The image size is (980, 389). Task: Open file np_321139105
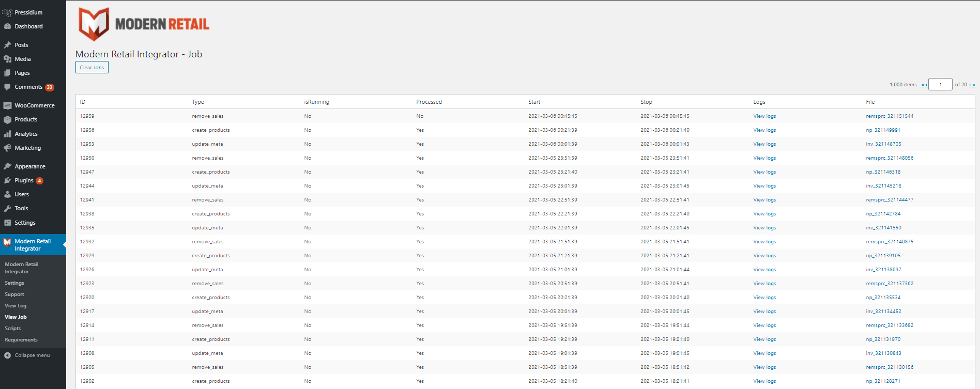click(x=883, y=256)
